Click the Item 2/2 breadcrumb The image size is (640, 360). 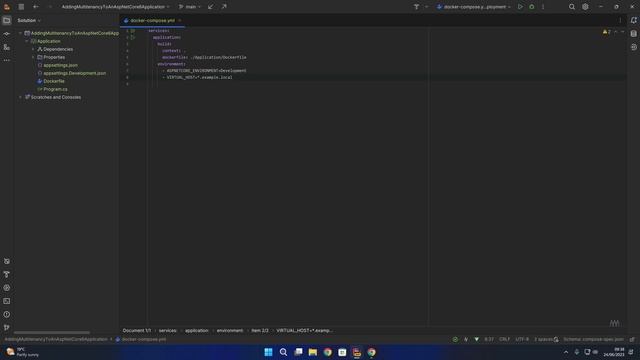260,331
